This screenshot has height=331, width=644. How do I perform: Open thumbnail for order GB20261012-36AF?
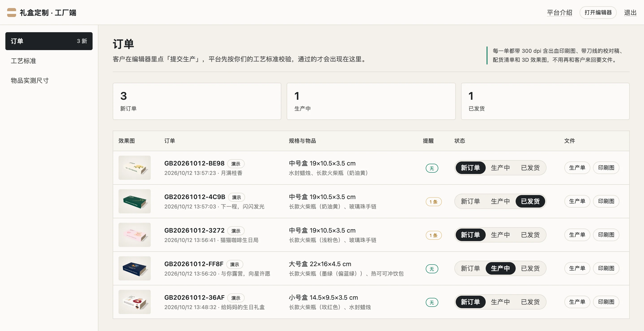134,302
